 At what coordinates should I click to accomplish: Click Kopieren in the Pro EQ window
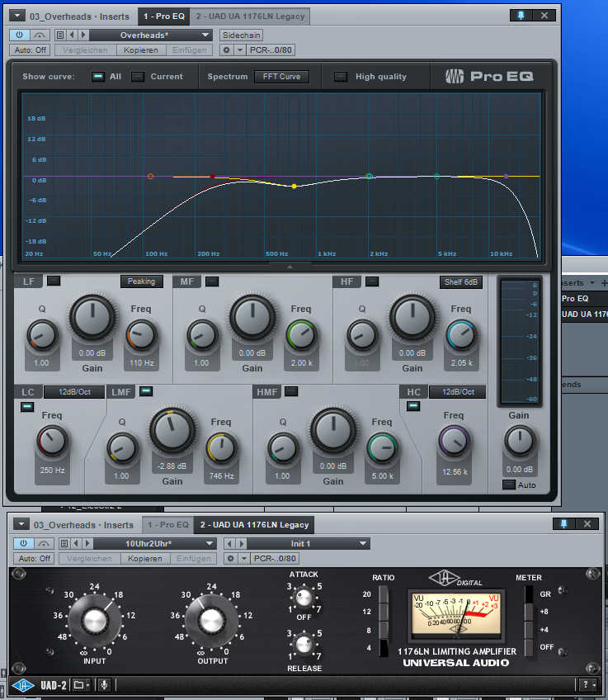click(141, 50)
